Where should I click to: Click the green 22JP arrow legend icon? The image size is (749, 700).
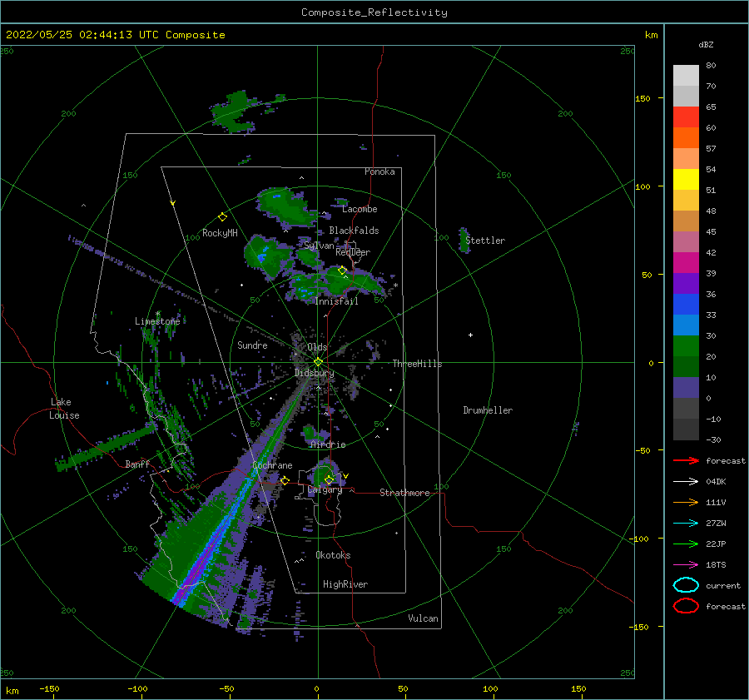686,544
